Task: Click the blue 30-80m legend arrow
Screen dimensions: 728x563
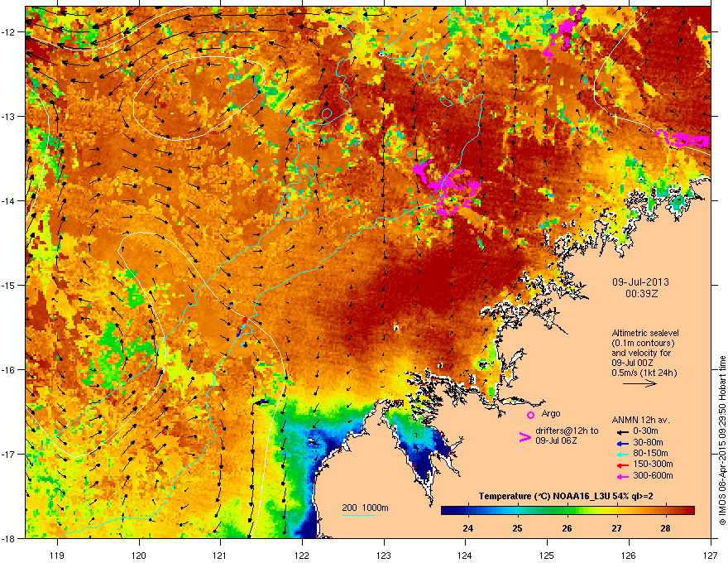Action: (x=622, y=444)
